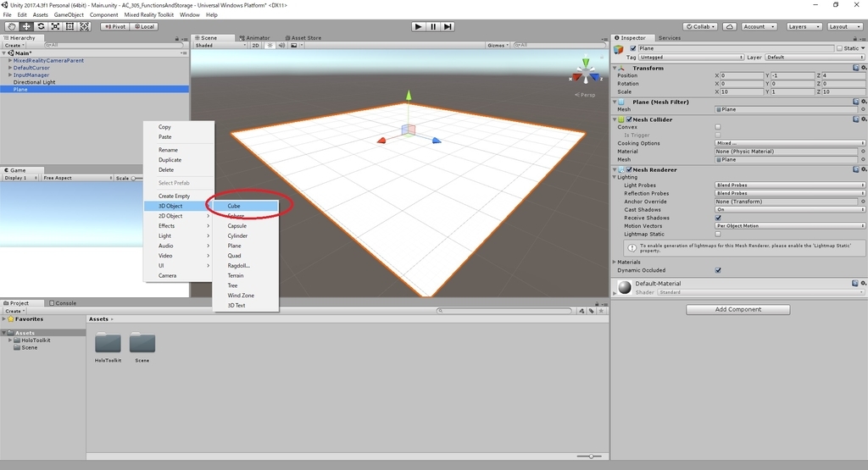This screenshot has height=470, width=868.
Task: Open Cooking Options dropdown
Action: (x=789, y=143)
